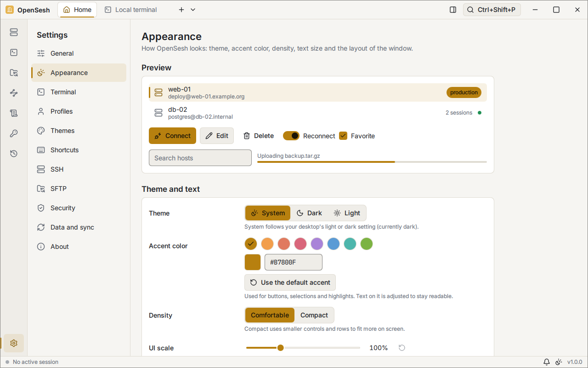Add a new tab with plus icon
The height and width of the screenshot is (368, 588).
181,10
